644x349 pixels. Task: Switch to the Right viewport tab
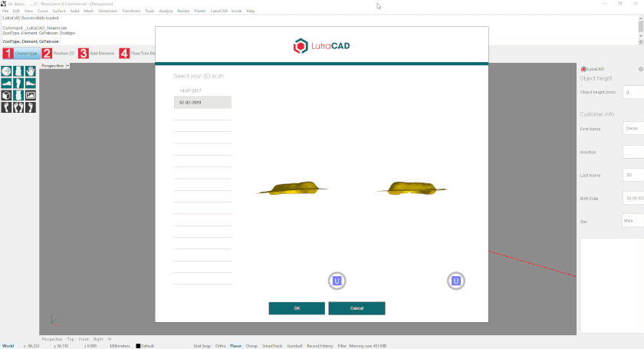click(x=98, y=339)
